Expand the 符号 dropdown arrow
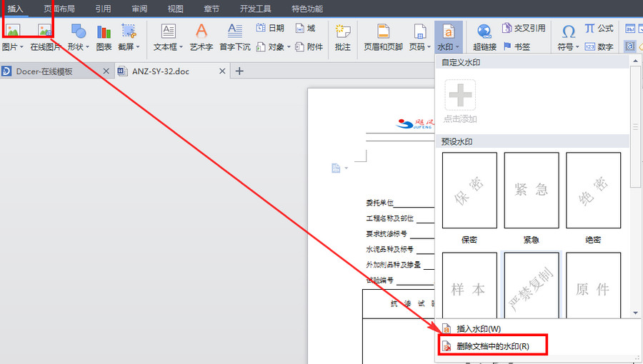This screenshot has width=643, height=364. pos(577,46)
